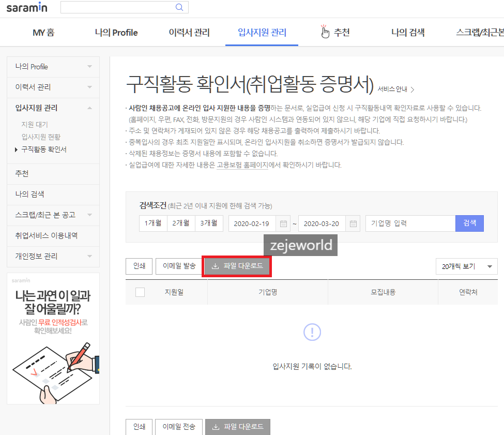
Task: Click the start date field 2020-02-19
Action: pyautogui.click(x=252, y=224)
